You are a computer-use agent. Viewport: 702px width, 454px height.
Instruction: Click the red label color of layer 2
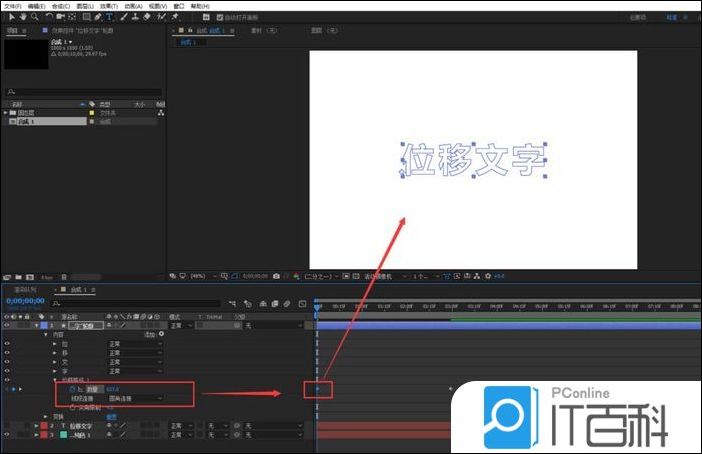click(45, 426)
